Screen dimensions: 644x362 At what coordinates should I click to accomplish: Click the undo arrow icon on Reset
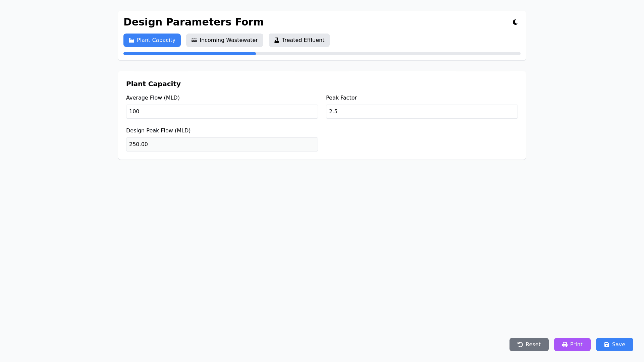(x=520, y=345)
